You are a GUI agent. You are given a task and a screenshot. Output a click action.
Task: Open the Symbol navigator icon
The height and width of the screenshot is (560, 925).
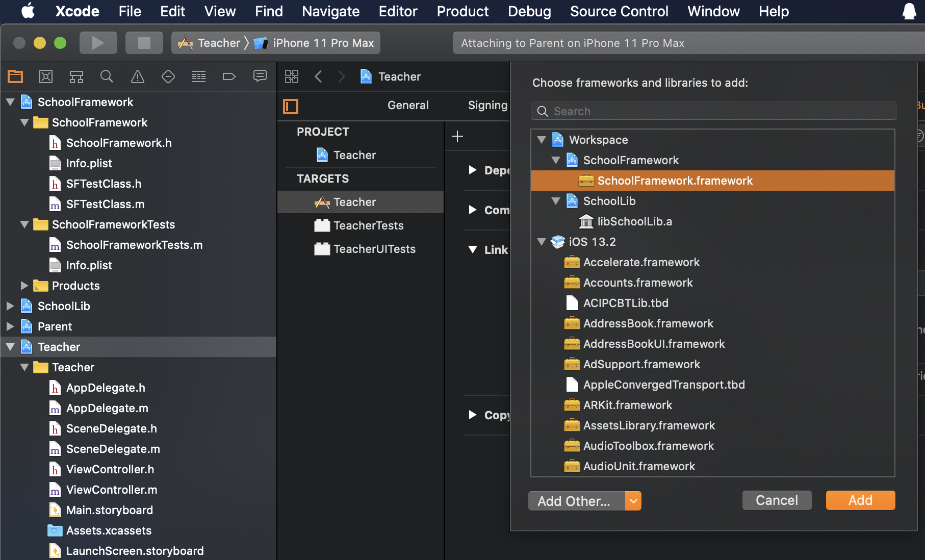tap(76, 77)
